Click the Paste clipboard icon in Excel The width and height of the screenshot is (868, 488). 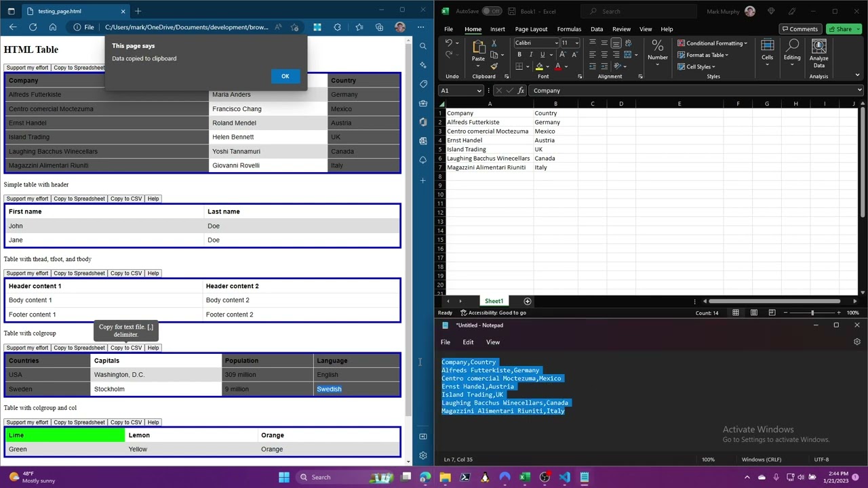[478, 47]
